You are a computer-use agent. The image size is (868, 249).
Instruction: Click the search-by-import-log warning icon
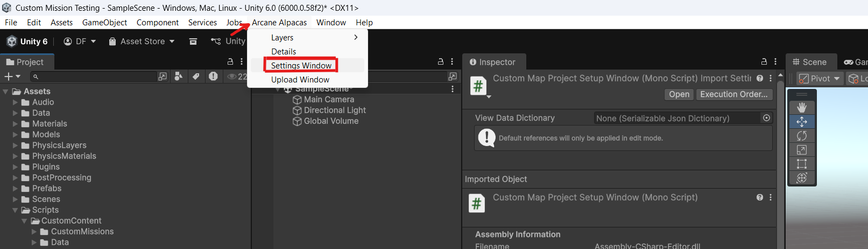point(213,77)
